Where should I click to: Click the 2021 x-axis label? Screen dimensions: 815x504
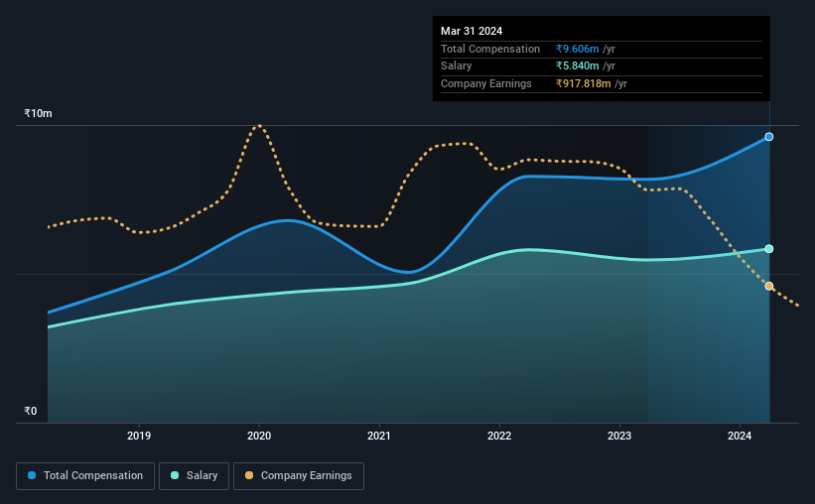point(379,436)
